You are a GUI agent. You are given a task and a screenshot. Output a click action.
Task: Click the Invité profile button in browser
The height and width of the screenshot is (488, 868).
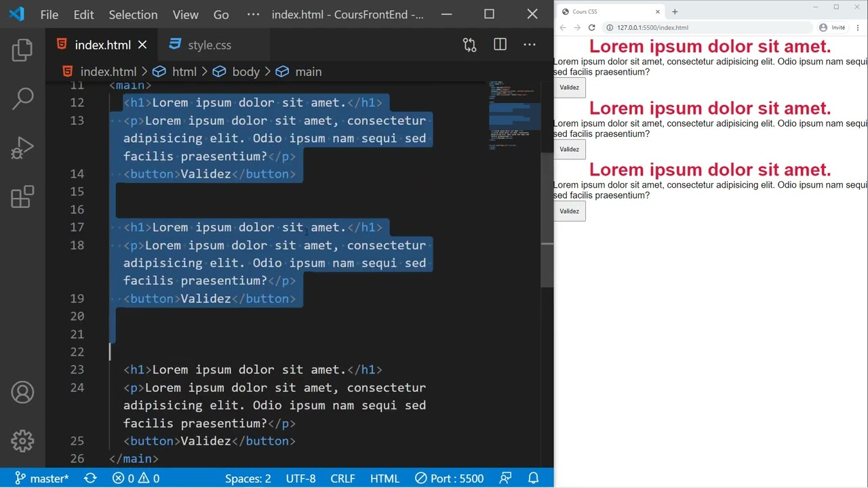[x=832, y=28]
